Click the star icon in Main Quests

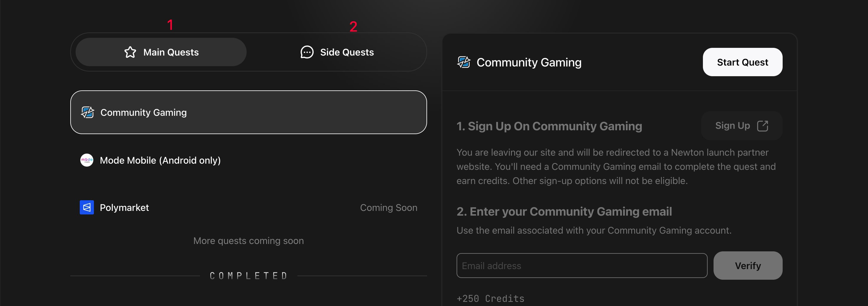coord(130,52)
